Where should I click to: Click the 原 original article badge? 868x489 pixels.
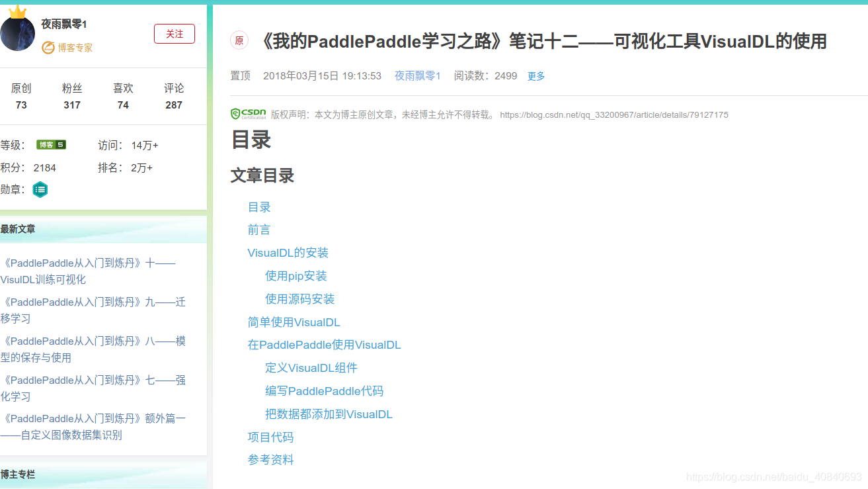pyautogui.click(x=239, y=41)
